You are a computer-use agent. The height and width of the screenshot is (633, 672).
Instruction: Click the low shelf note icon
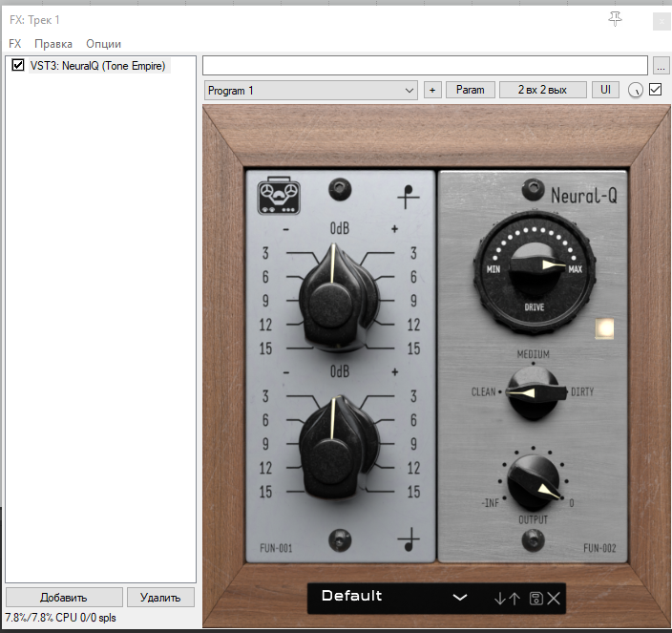409,539
